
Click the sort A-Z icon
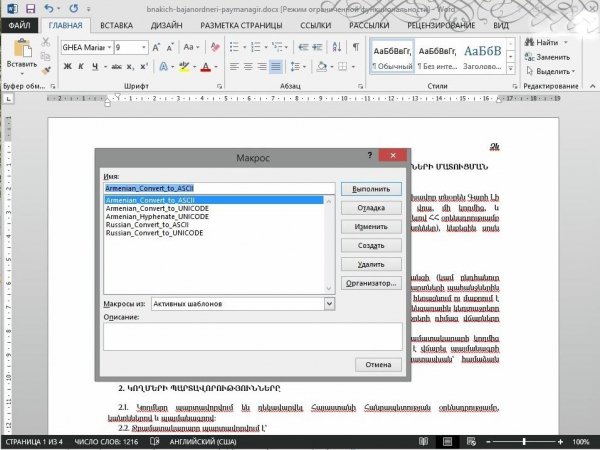337,47
